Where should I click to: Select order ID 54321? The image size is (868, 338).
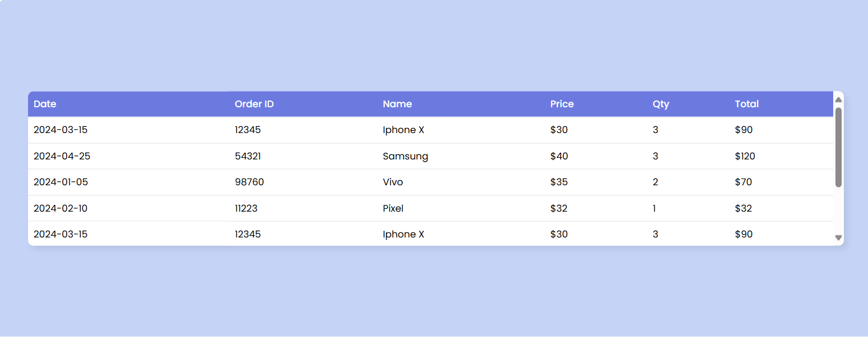[247, 156]
